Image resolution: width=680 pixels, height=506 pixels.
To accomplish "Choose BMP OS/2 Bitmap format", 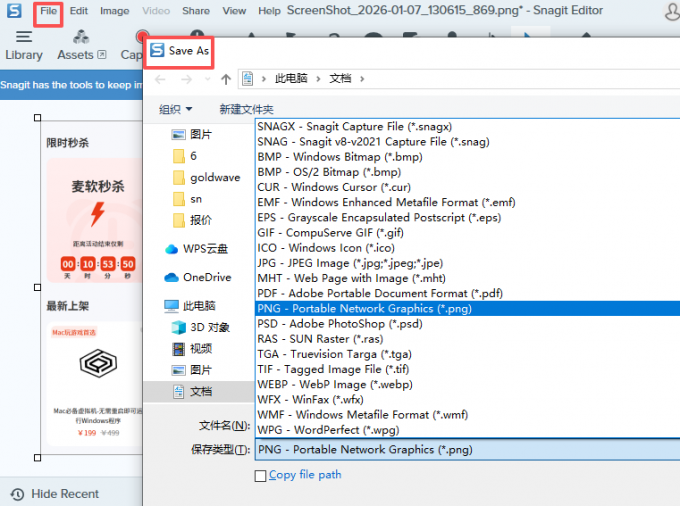I will (468, 172).
